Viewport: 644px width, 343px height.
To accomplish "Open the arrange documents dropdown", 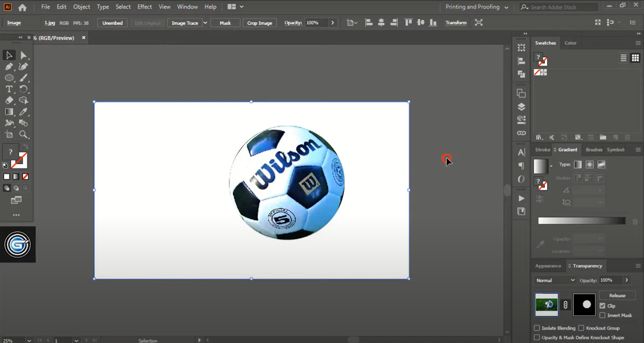I will pyautogui.click(x=235, y=7).
